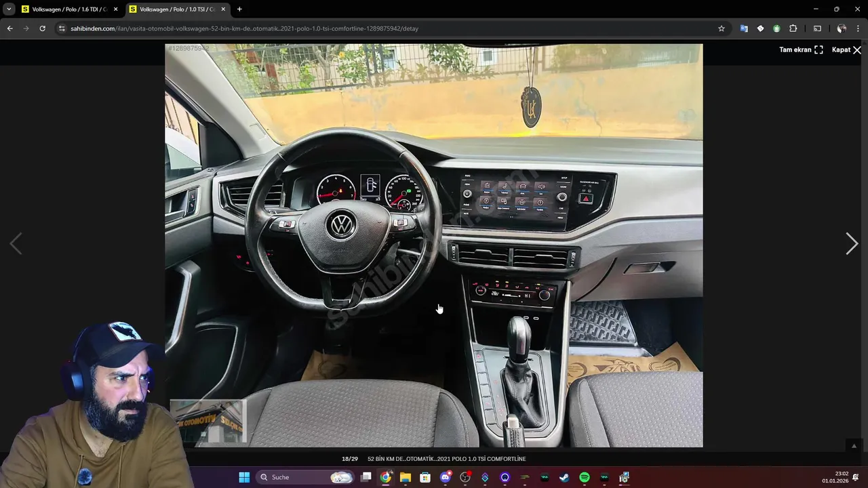
Task: Open the notification icon beside the clock
Action: click(856, 477)
